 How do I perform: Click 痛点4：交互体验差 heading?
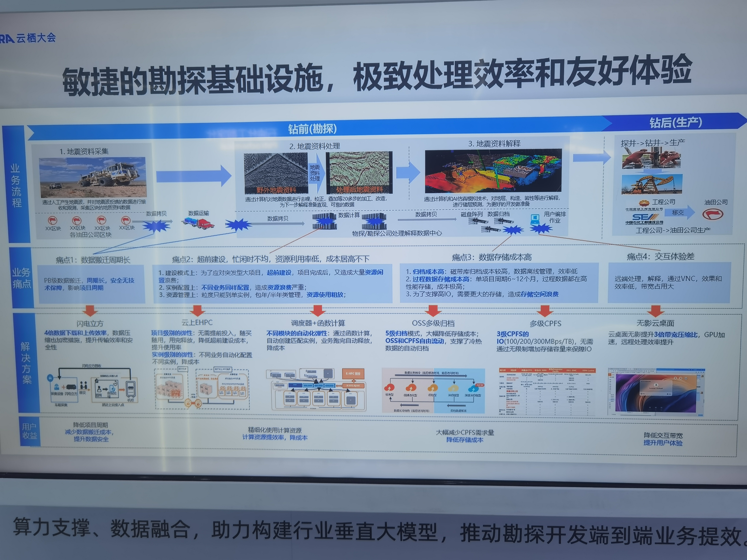click(661, 256)
